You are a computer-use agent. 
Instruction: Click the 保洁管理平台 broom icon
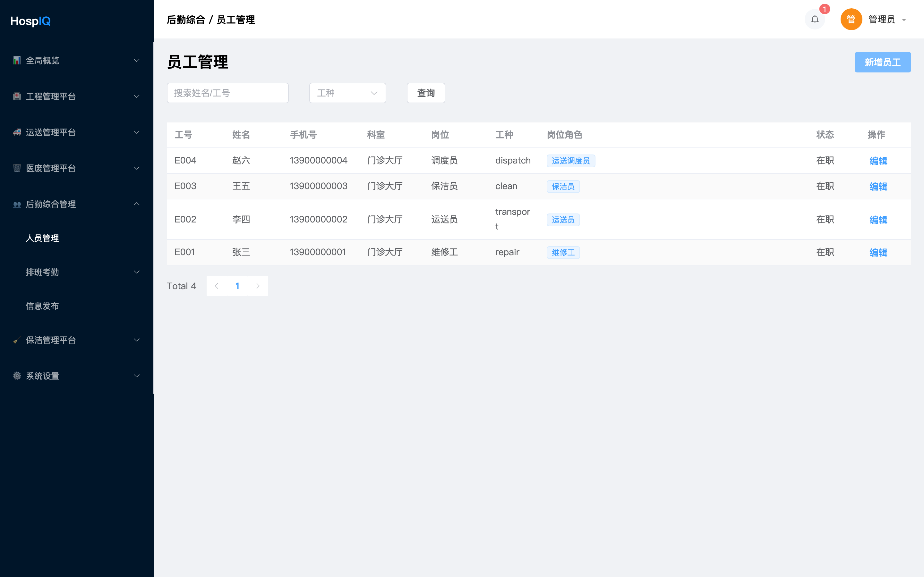17,340
